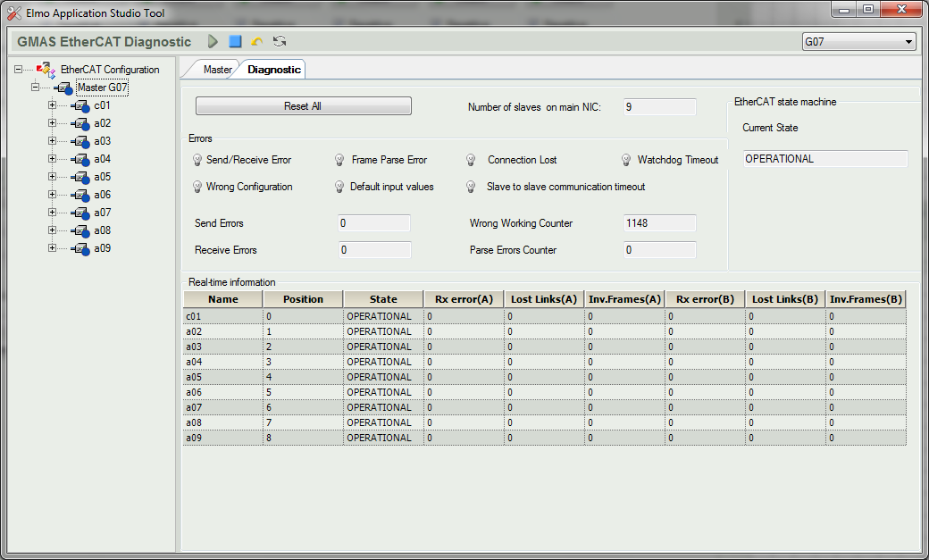The height and width of the screenshot is (560, 929).
Task: Expand the a03 slave node
Action: click(52, 140)
